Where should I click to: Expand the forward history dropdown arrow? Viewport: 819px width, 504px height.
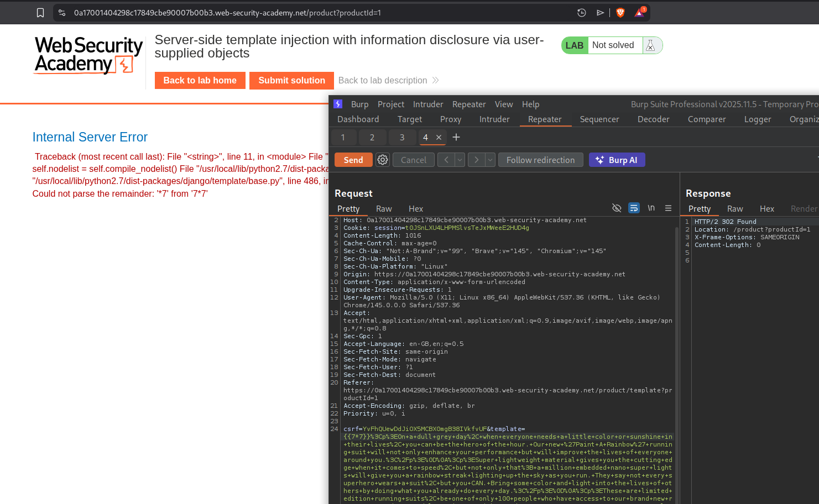490,160
